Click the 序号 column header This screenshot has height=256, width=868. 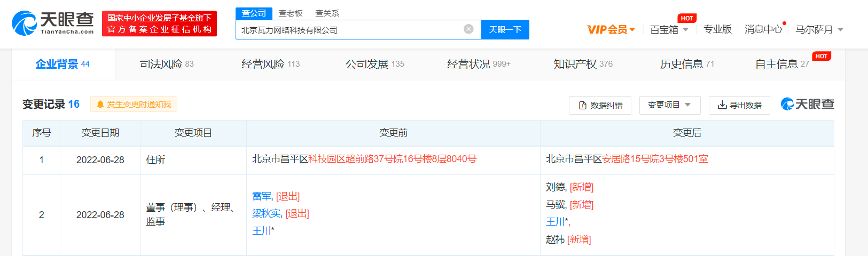click(x=41, y=133)
